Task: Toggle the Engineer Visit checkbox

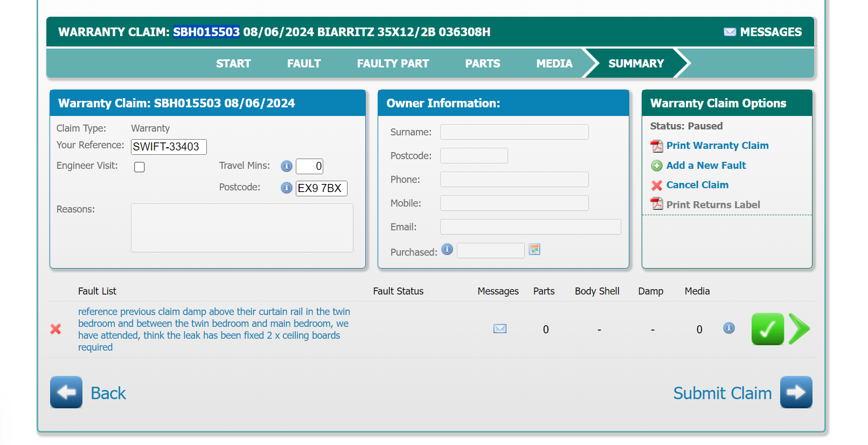Action: [140, 167]
